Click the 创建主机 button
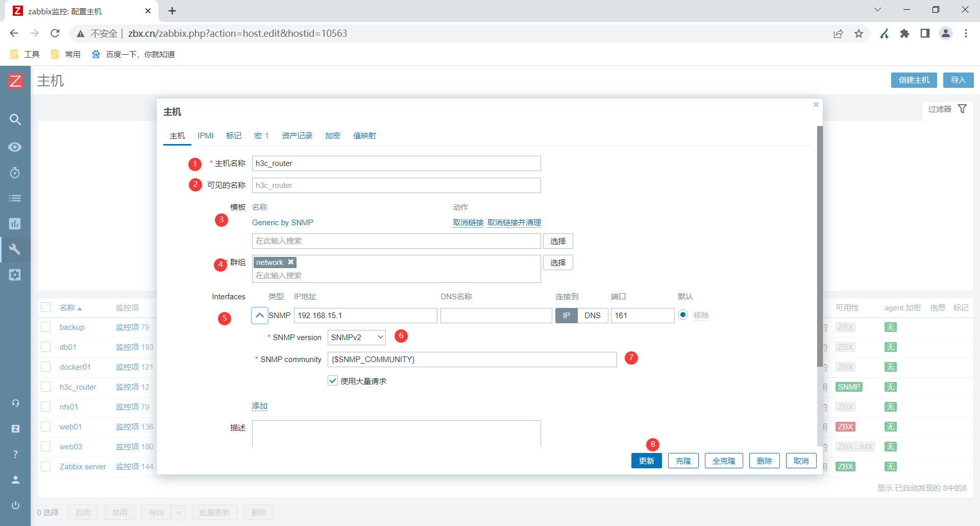Viewport: 980px width, 526px height. [914, 80]
